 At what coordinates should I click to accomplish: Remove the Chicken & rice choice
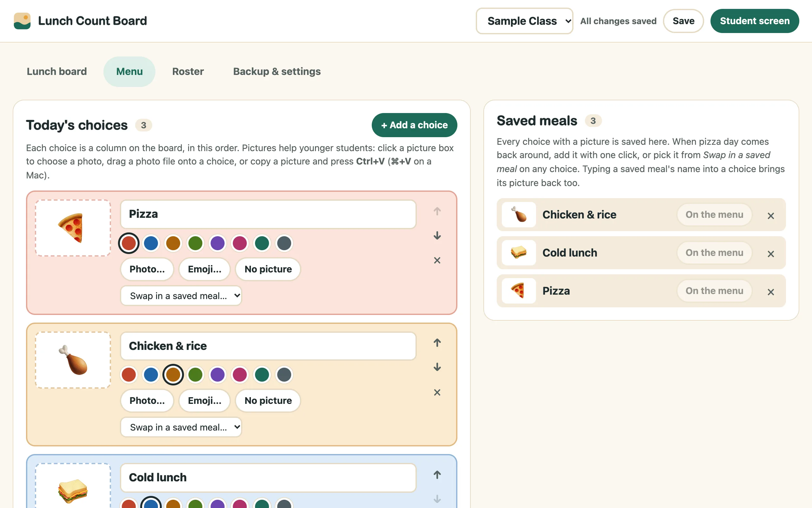[x=437, y=392]
